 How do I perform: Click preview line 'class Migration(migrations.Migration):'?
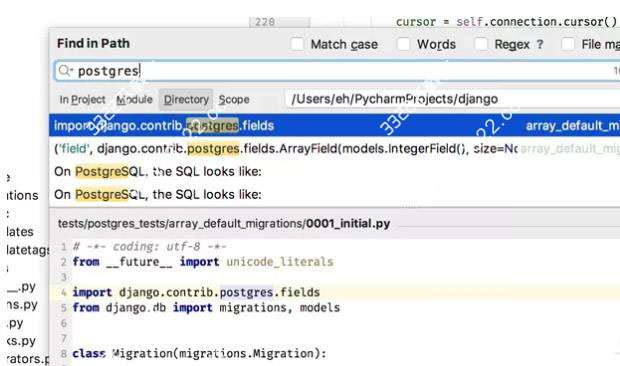[199, 353]
